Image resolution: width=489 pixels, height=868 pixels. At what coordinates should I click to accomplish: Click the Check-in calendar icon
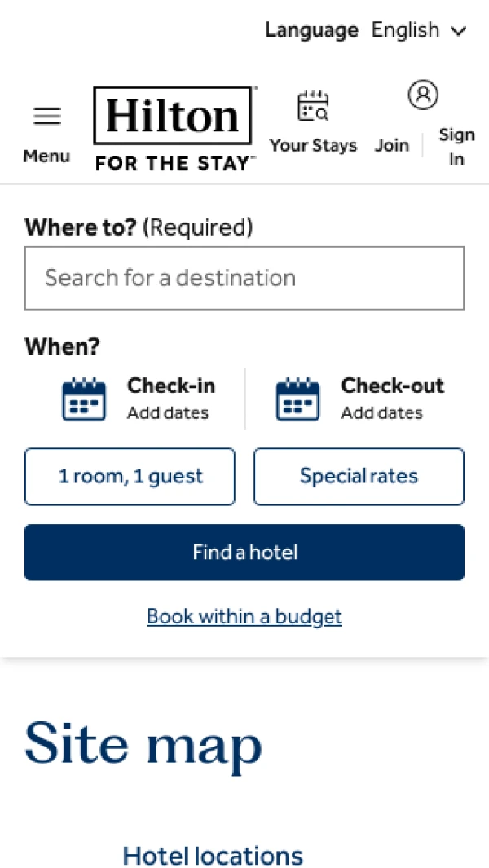click(x=84, y=399)
